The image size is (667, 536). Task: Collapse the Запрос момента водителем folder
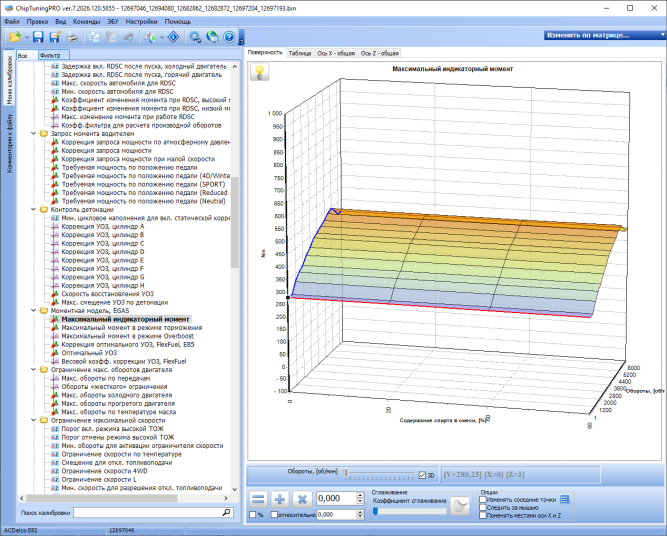click(x=34, y=134)
